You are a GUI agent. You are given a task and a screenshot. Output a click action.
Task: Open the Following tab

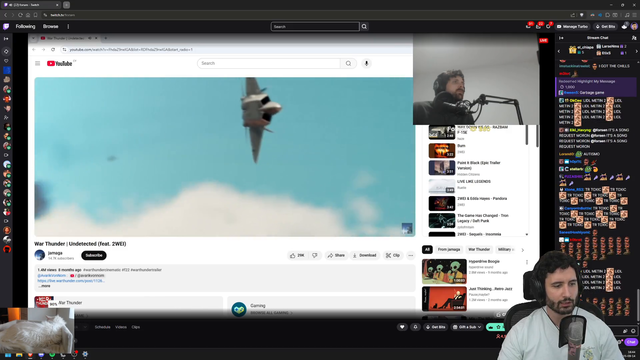[25, 27]
